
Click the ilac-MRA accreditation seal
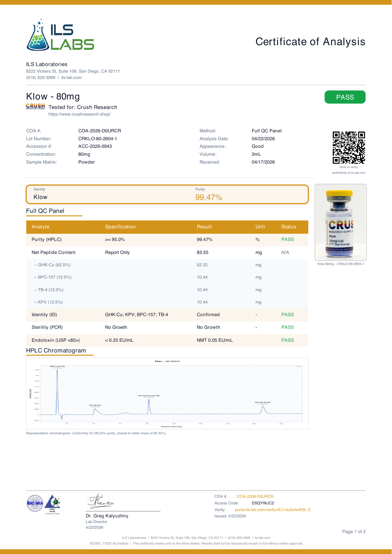click(35, 503)
